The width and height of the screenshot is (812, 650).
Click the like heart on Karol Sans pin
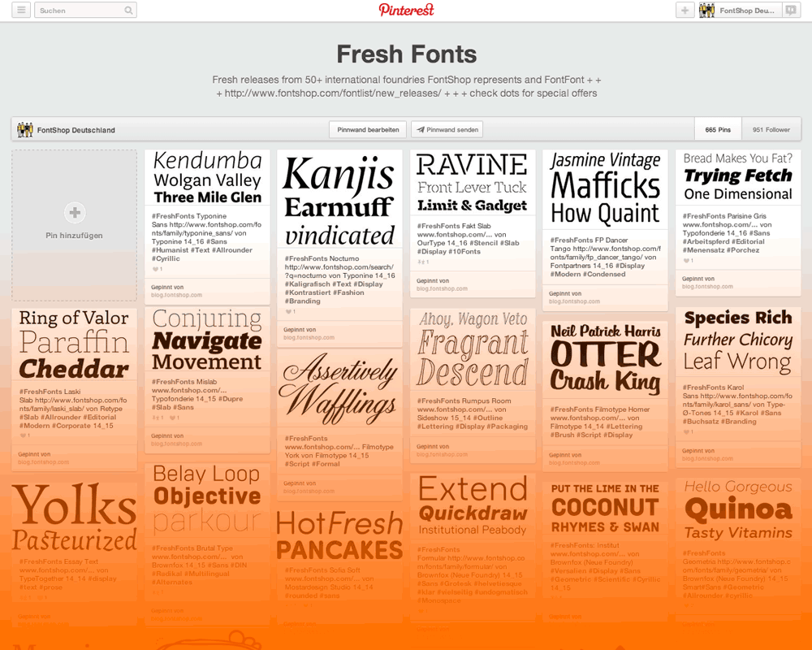688,431
